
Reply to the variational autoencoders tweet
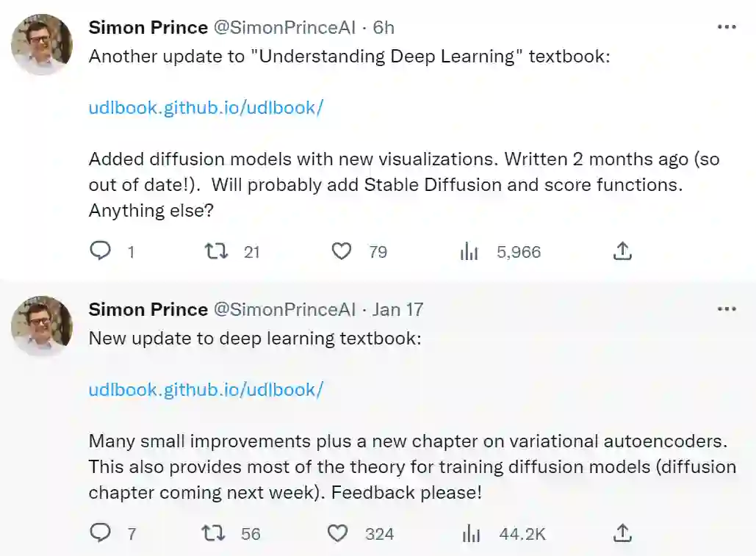tap(100, 533)
